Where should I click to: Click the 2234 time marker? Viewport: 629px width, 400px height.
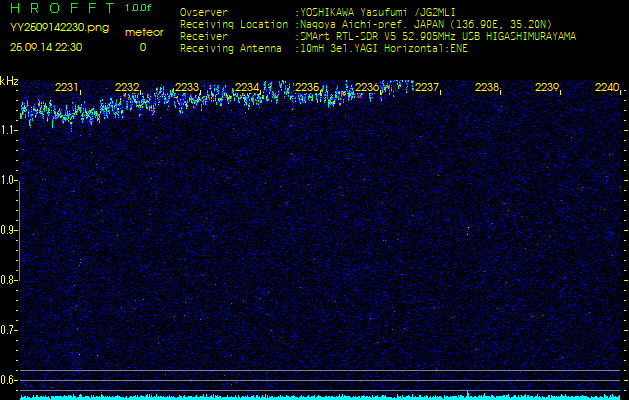[x=247, y=87]
